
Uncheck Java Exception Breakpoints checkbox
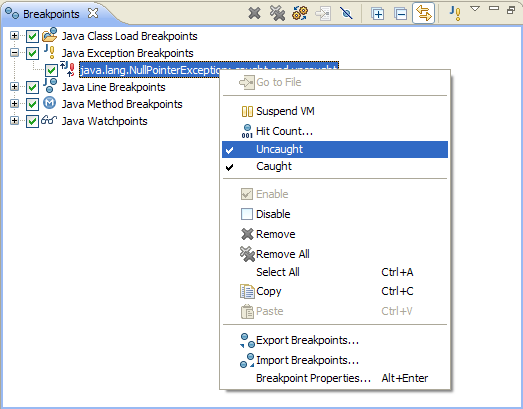(32, 53)
